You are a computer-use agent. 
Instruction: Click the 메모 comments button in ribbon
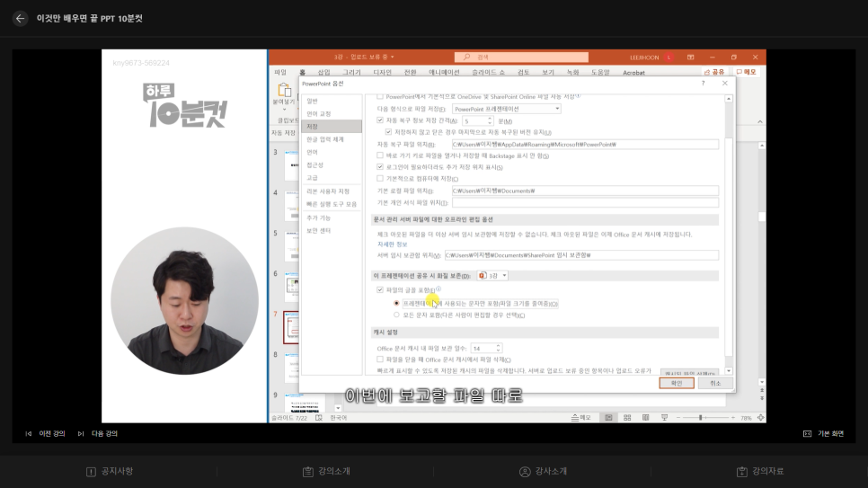746,72
